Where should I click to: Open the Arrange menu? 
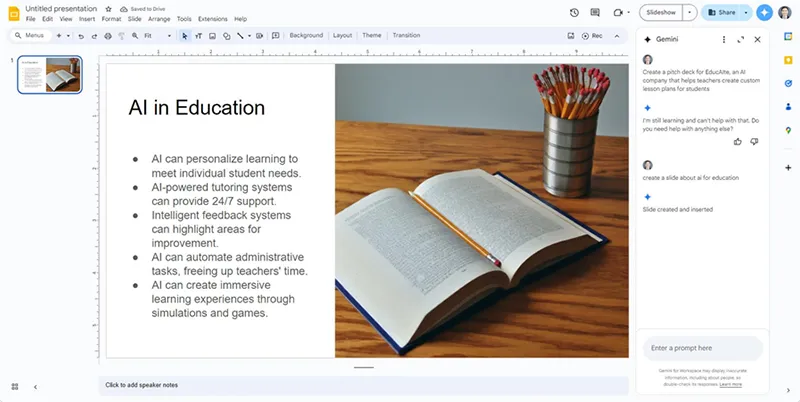click(158, 19)
